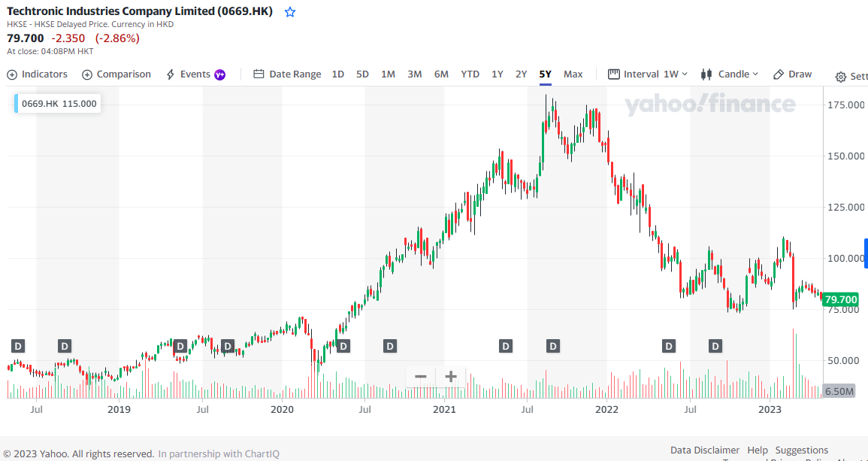This screenshot has width=868, height=461.
Task: Expand the Interval 1W dropdown
Action: point(648,74)
